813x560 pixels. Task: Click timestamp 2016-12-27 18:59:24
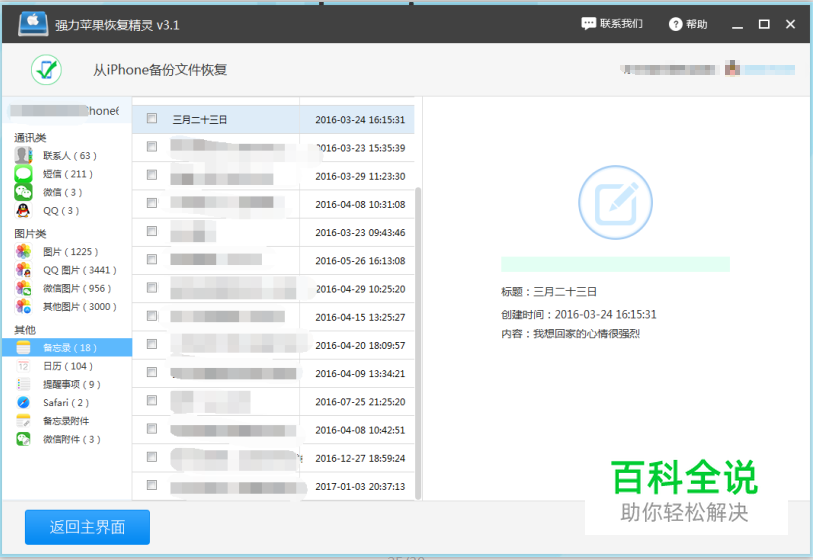360,458
